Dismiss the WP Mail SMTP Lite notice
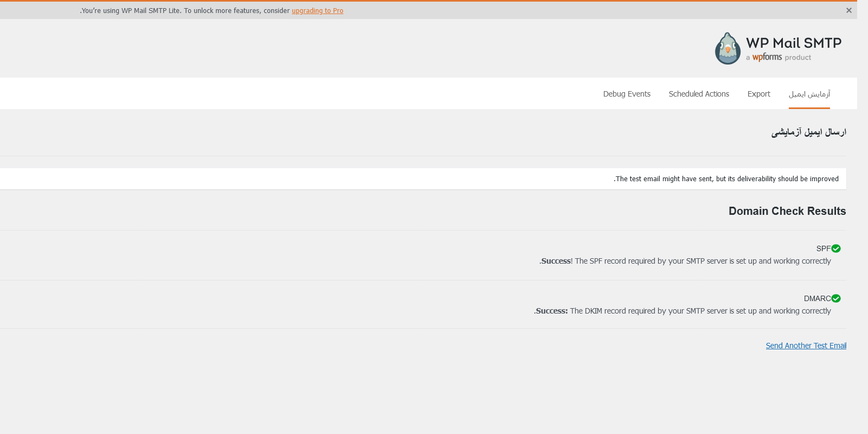 849,10
